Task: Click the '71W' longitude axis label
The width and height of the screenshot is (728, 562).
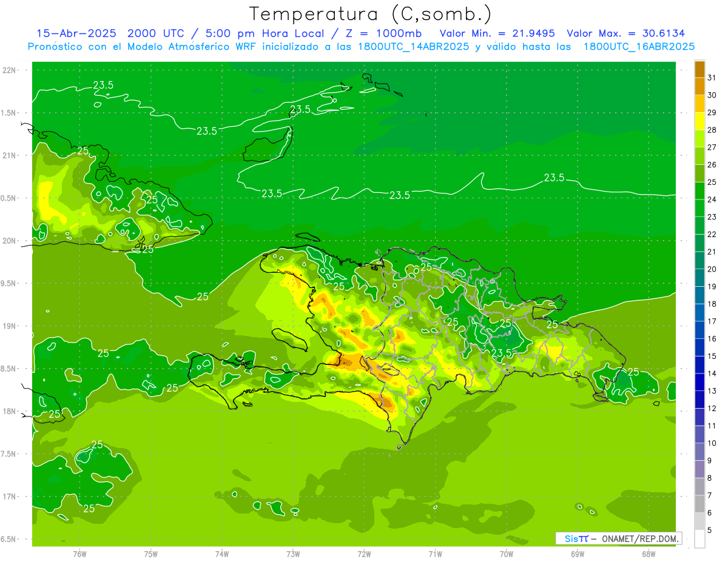Action: point(435,554)
